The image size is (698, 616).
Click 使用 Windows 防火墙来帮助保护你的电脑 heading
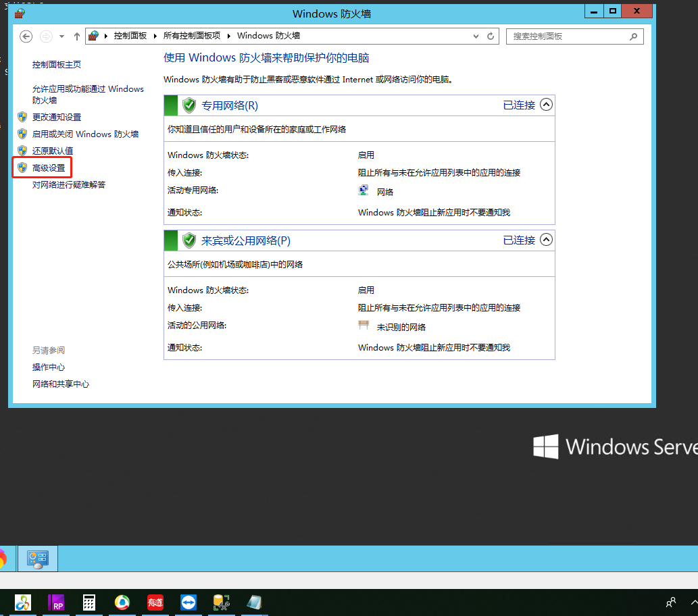[x=266, y=58]
